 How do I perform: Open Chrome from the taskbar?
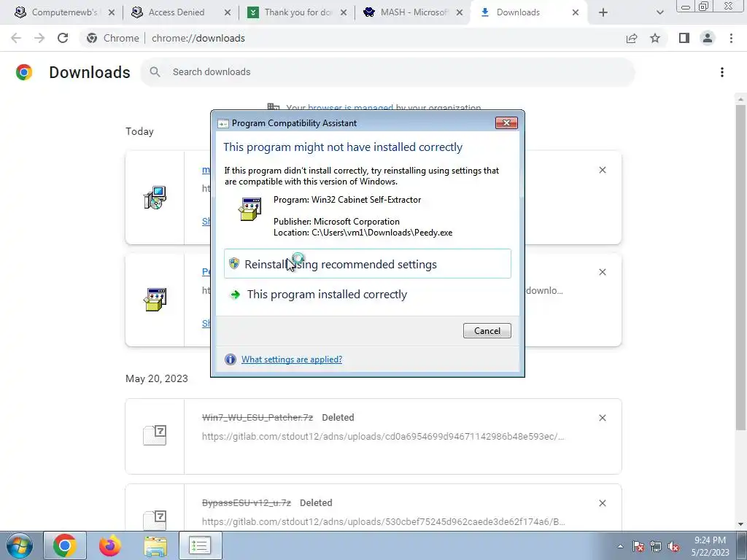point(65,545)
